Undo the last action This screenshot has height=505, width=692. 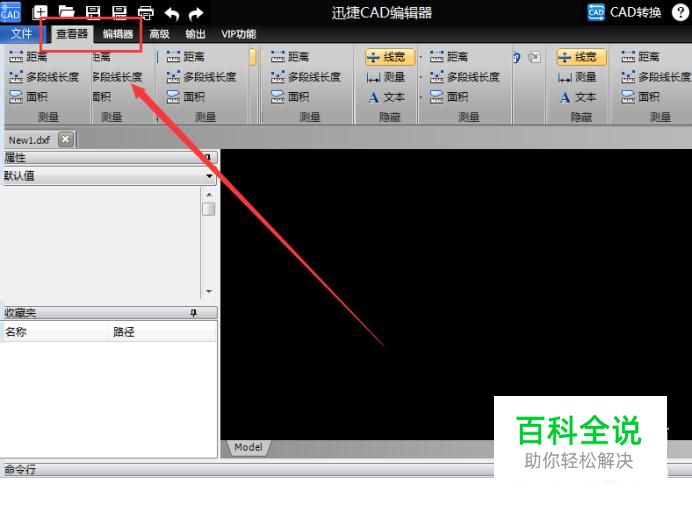coord(172,14)
